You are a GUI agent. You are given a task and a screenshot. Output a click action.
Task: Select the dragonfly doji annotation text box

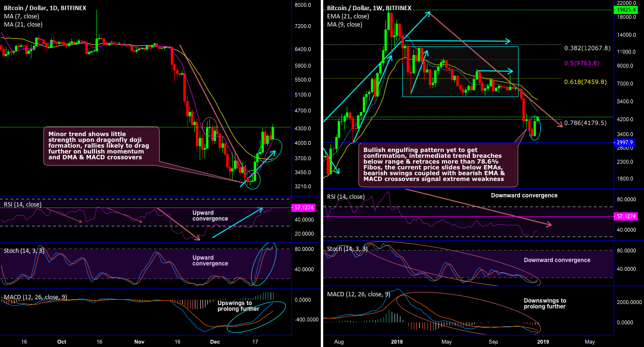(x=101, y=145)
